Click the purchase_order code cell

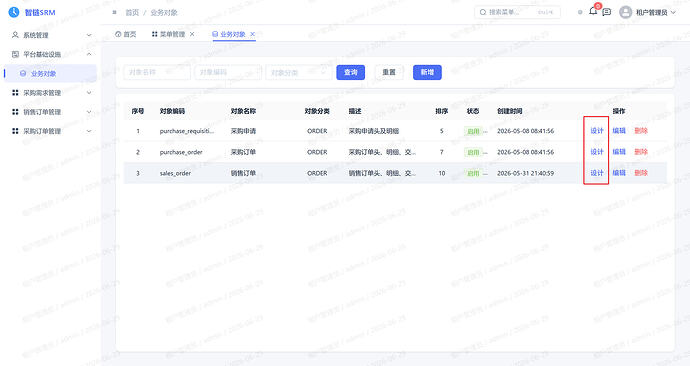[181, 152]
